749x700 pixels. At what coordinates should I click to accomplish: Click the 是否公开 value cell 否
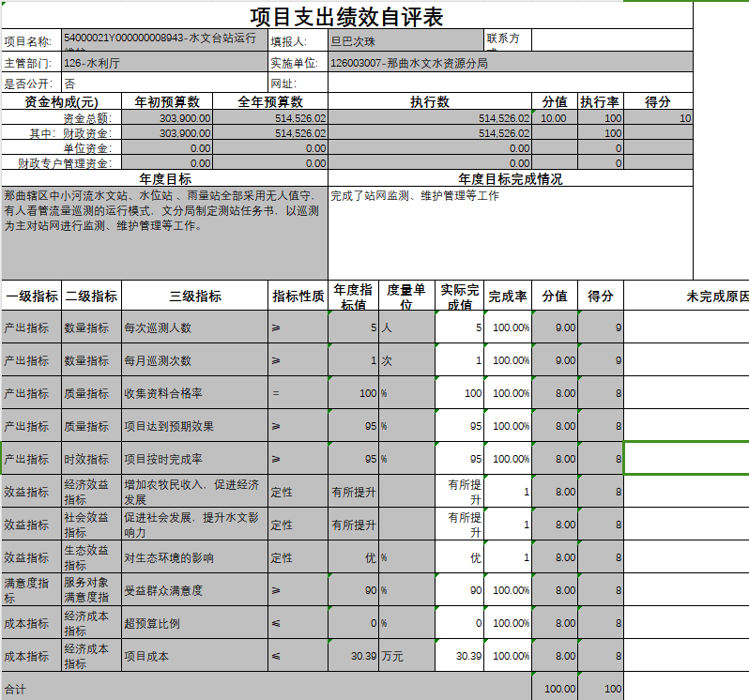164,84
